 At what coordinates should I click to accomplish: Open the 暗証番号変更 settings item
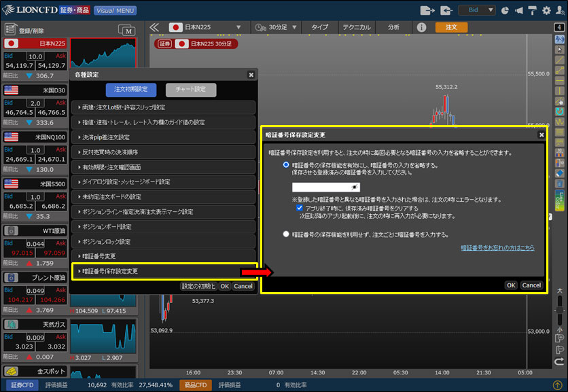[x=163, y=256]
